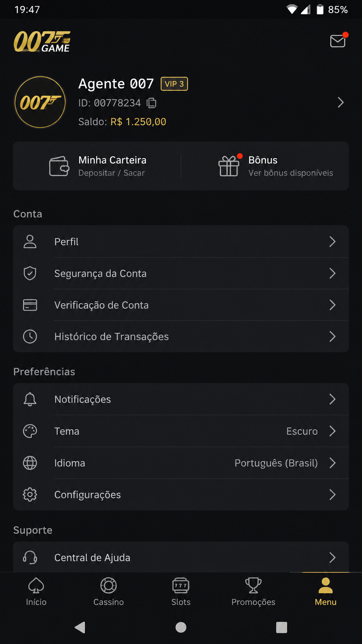Tap the Central de Ajuda headset icon

pos(30,558)
